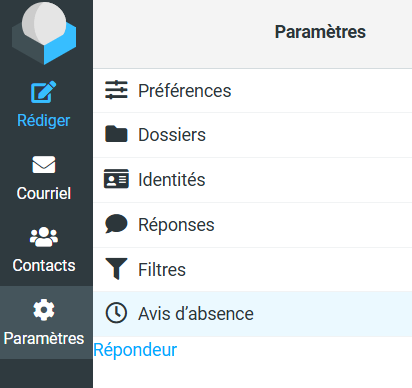The image size is (412, 388).
Task: Open Avis d'absence settings
Action: coord(253,314)
